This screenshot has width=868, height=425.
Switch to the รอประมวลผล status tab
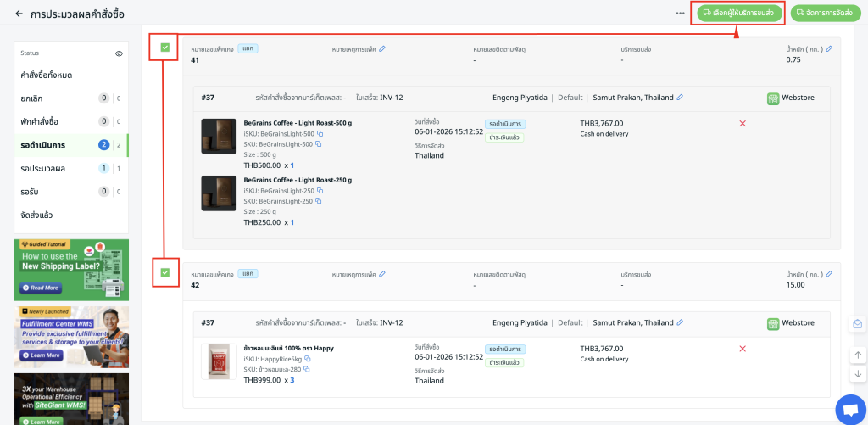point(42,169)
